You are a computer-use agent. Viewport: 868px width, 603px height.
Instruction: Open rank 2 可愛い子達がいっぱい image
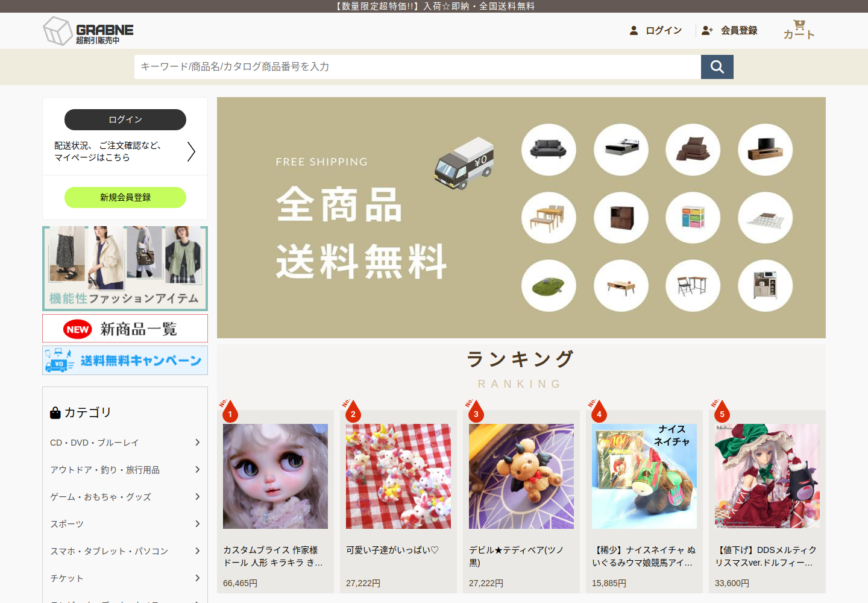[x=398, y=476]
